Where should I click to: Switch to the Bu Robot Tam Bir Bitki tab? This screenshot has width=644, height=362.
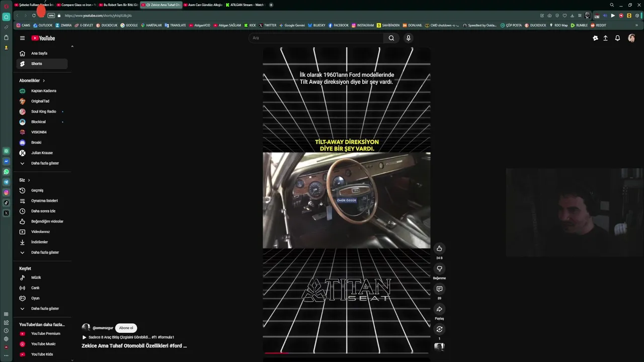tap(119, 5)
